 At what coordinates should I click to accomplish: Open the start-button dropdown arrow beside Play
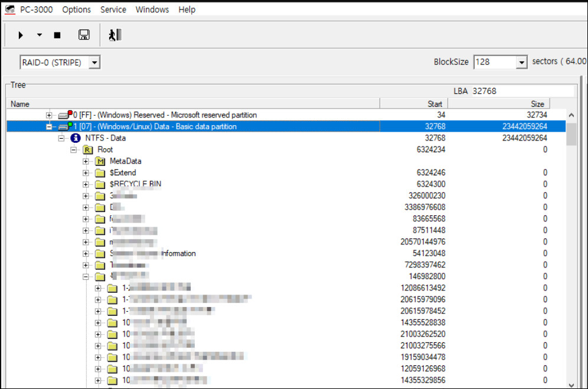point(40,35)
